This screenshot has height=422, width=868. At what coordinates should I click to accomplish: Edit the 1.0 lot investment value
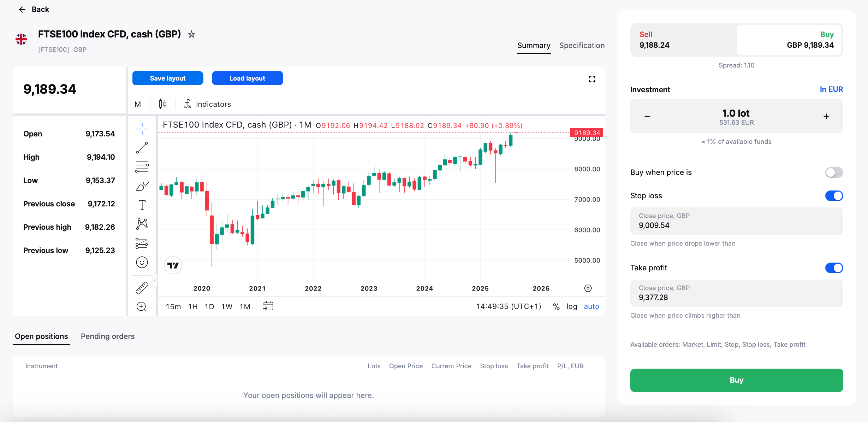[x=736, y=113]
